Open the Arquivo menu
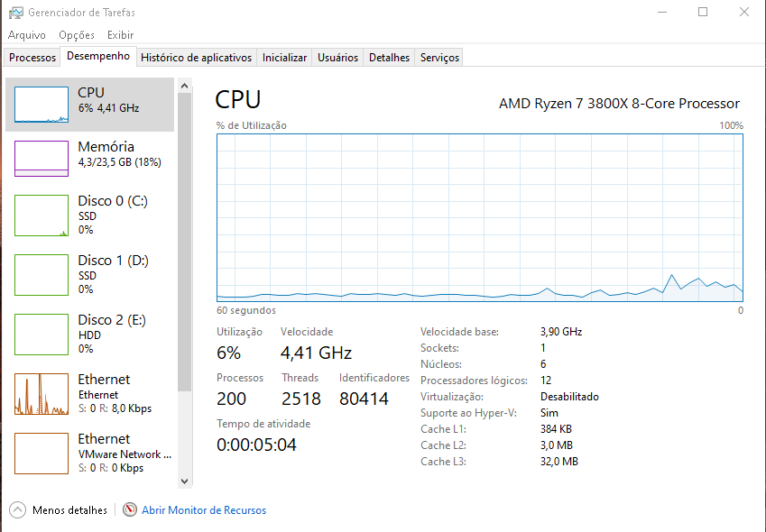Image resolution: width=766 pixels, height=532 pixels. [27, 35]
